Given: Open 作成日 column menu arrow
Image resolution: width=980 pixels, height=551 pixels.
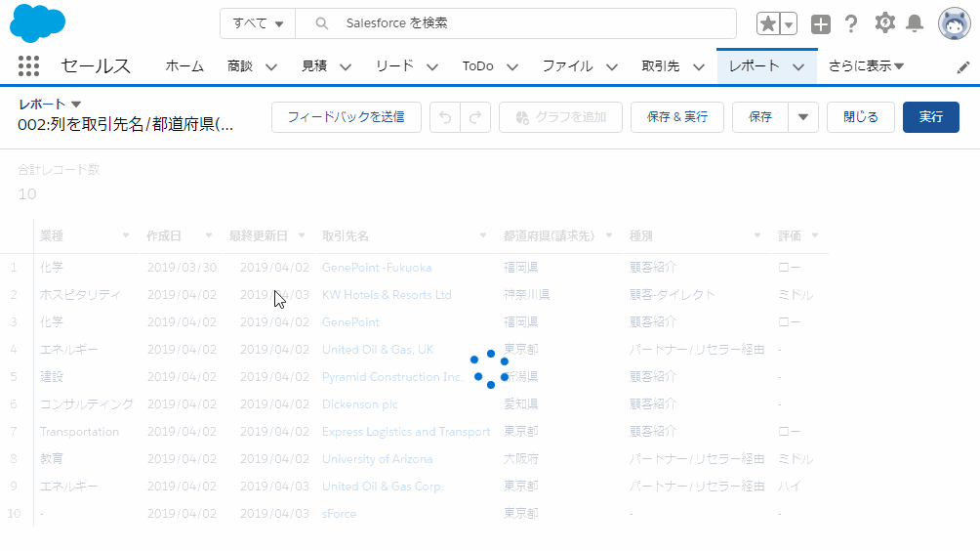Looking at the screenshot, I should coord(209,235).
